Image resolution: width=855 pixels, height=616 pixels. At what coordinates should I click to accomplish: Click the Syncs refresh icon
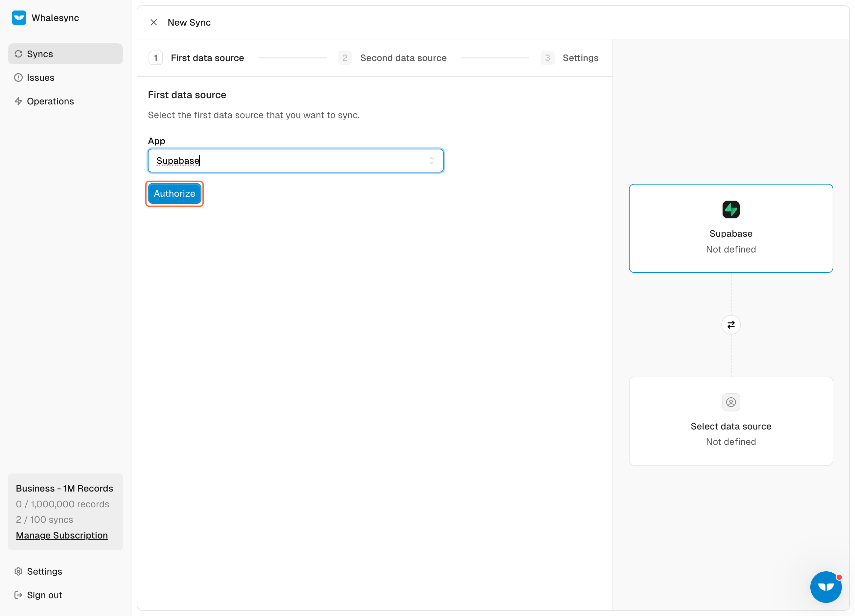(18, 54)
